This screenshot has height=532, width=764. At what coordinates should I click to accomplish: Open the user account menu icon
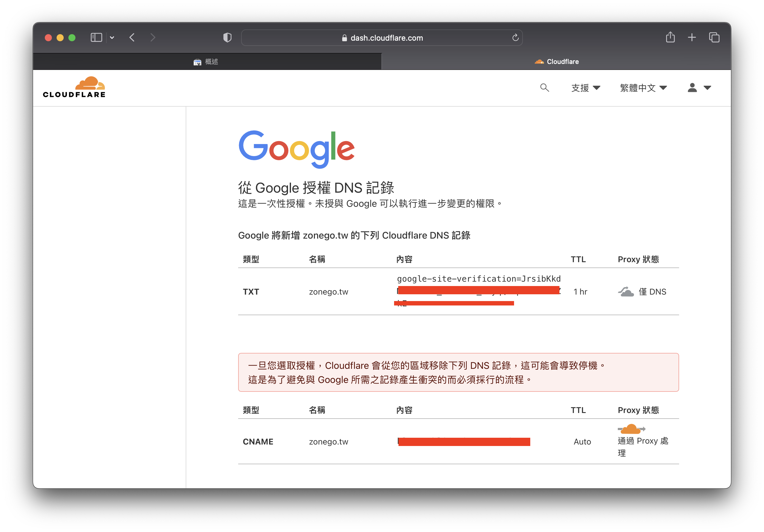pos(699,88)
